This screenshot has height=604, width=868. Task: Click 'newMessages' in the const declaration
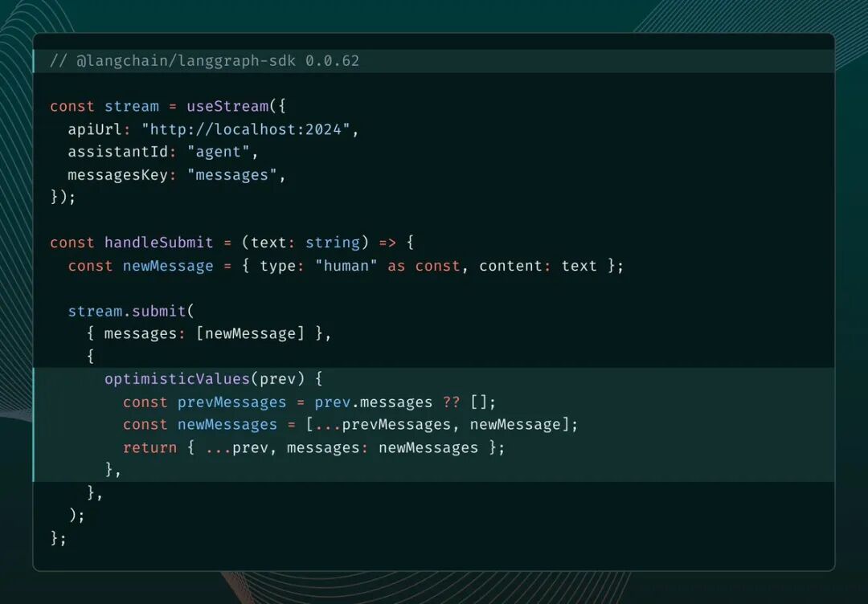[227, 425]
